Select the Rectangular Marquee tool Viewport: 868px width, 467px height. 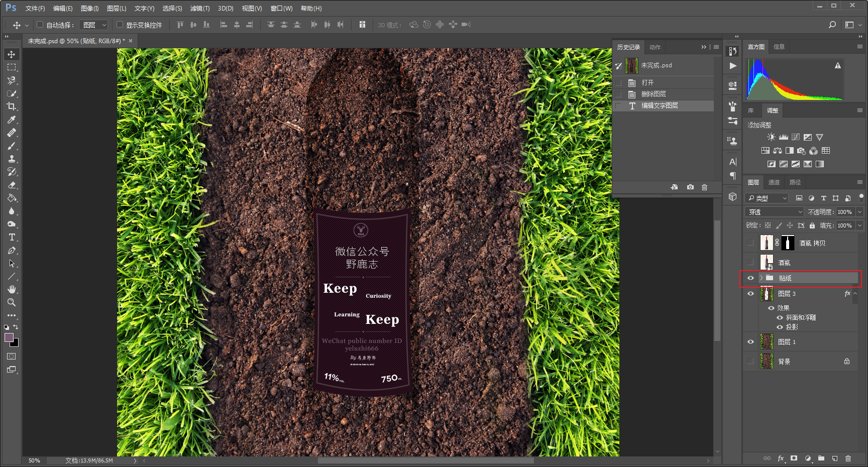(12, 67)
